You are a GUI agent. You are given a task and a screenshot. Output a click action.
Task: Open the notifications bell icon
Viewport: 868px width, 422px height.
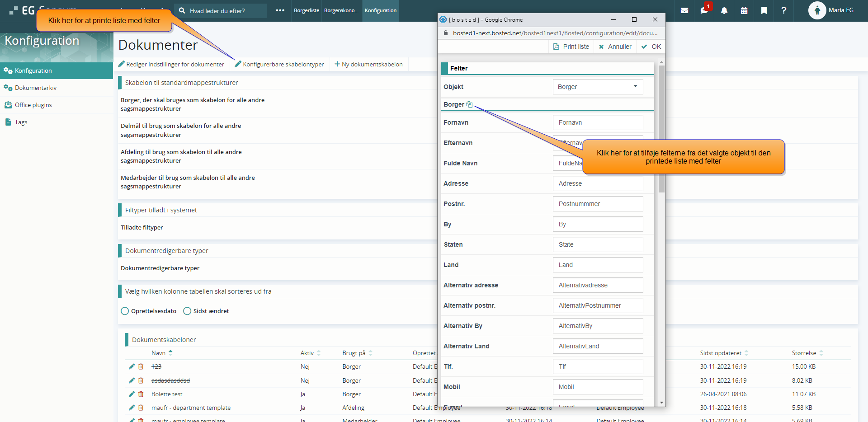724,10
